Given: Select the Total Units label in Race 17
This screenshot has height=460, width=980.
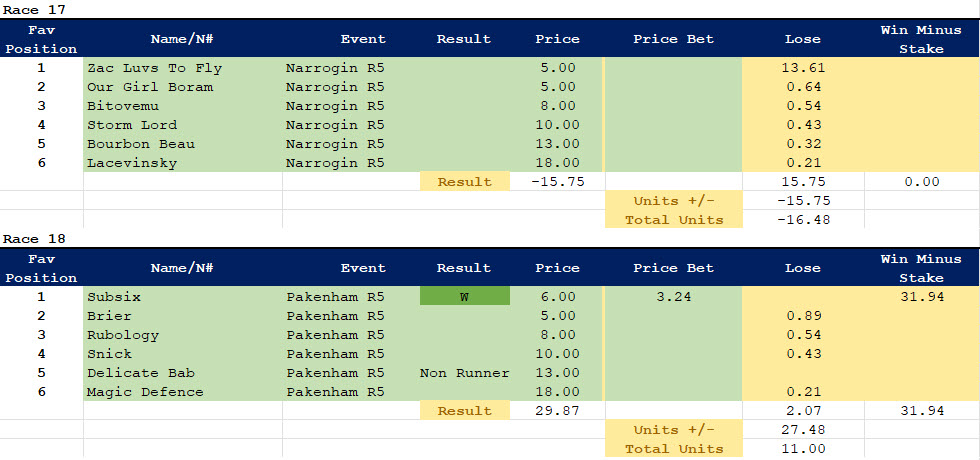Looking at the screenshot, I should [673, 220].
